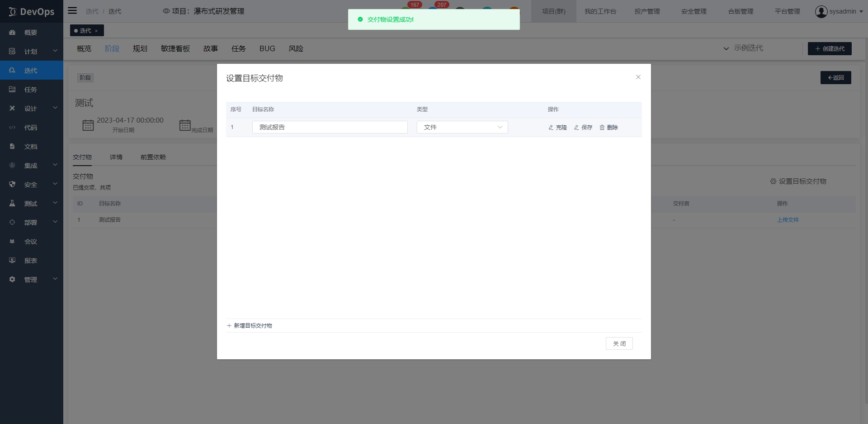Close the 迭代 page tag
868x424 pixels.
(96, 31)
